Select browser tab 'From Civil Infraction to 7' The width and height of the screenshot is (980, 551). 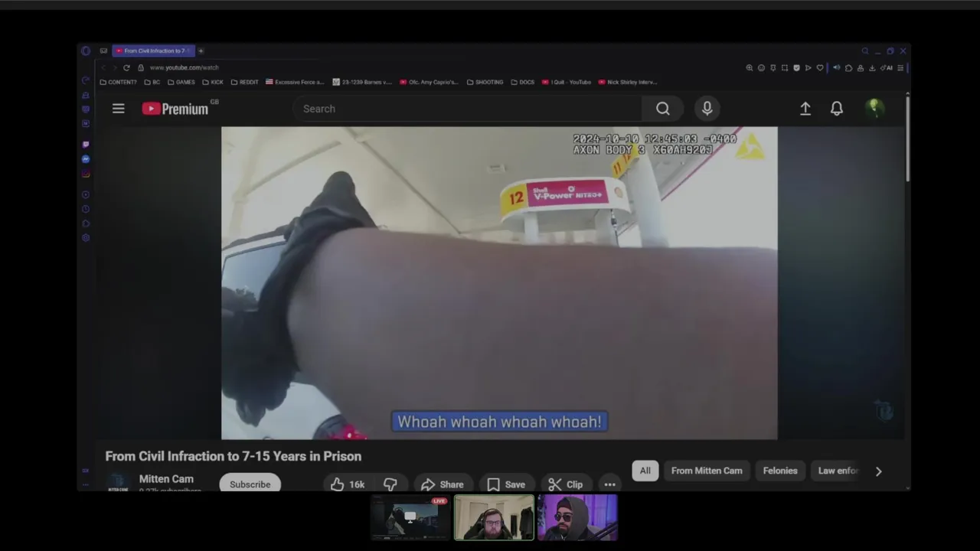[153, 51]
